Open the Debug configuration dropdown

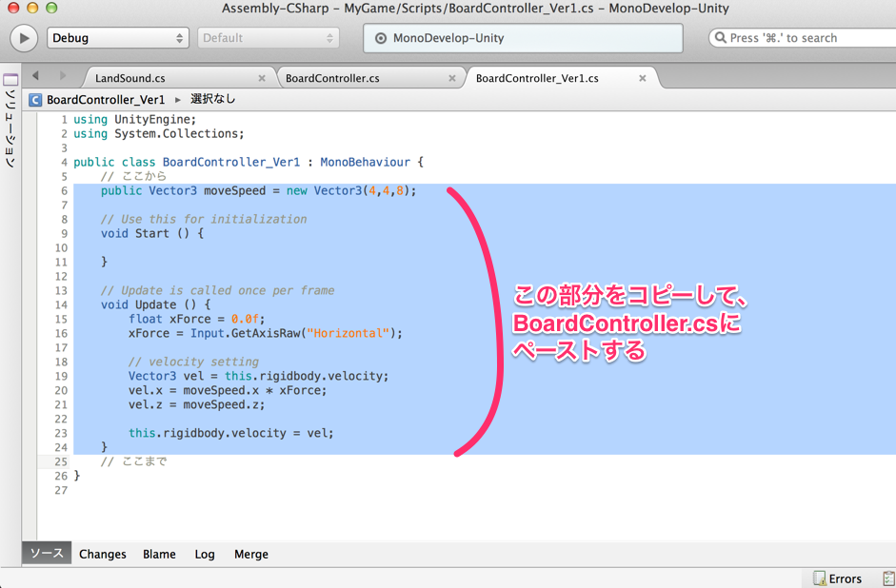pyautogui.click(x=118, y=38)
